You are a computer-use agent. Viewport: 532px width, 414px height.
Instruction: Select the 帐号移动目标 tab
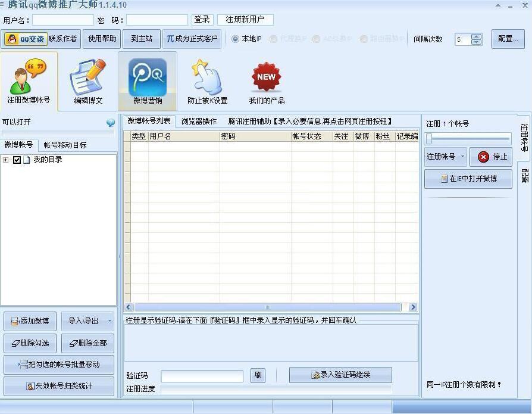[x=65, y=145]
